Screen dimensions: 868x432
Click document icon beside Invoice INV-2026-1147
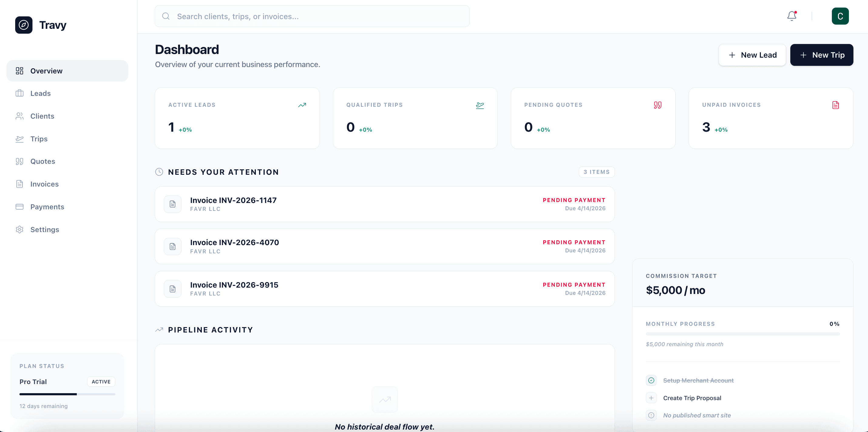pyautogui.click(x=172, y=204)
